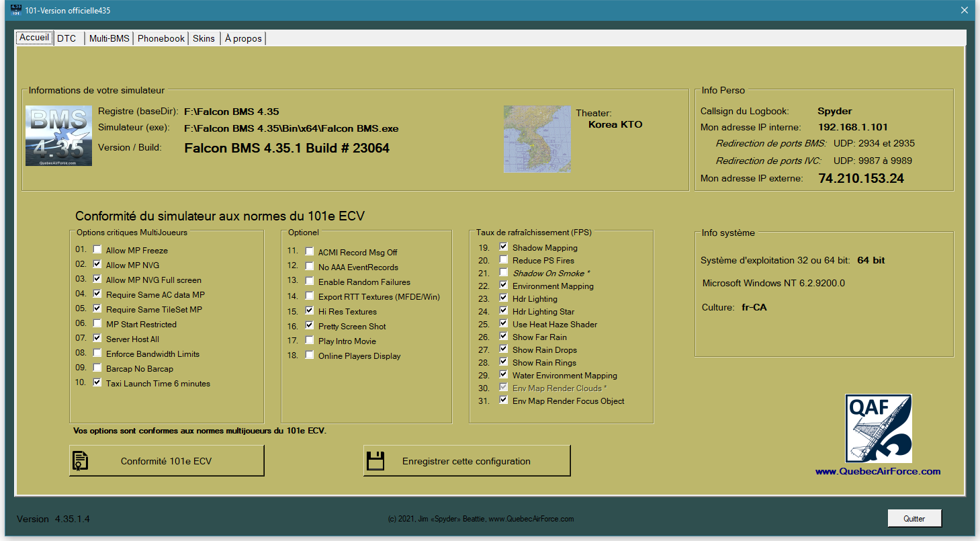The image size is (980, 541).
Task: Open the Skins tab
Action: coord(204,38)
